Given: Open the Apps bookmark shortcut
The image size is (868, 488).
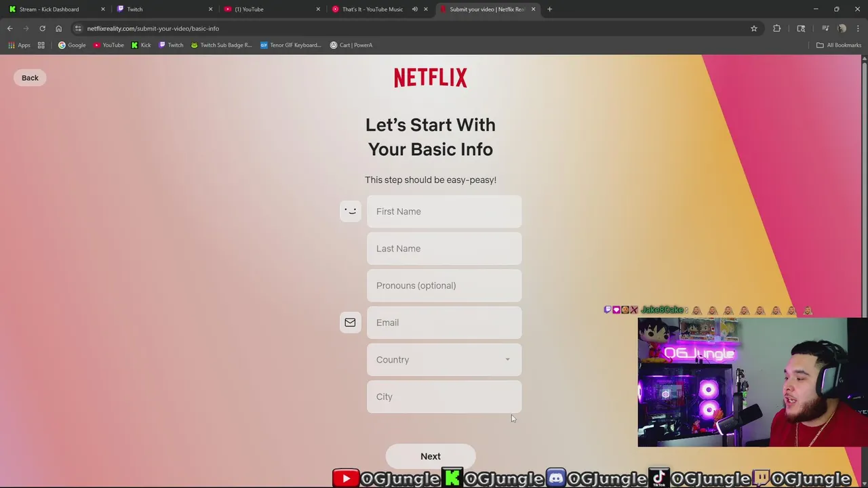Looking at the screenshot, I should click(x=19, y=45).
